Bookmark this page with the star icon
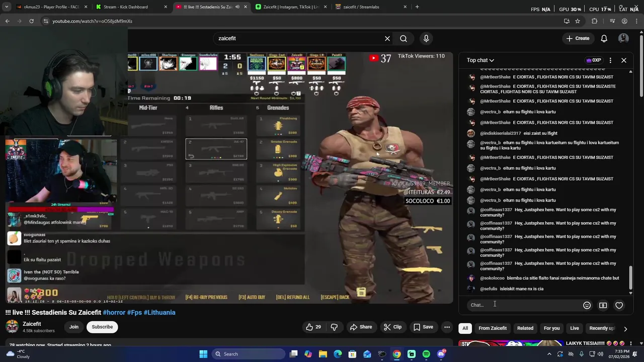Viewport: 644px width, 362px height. coord(578,21)
